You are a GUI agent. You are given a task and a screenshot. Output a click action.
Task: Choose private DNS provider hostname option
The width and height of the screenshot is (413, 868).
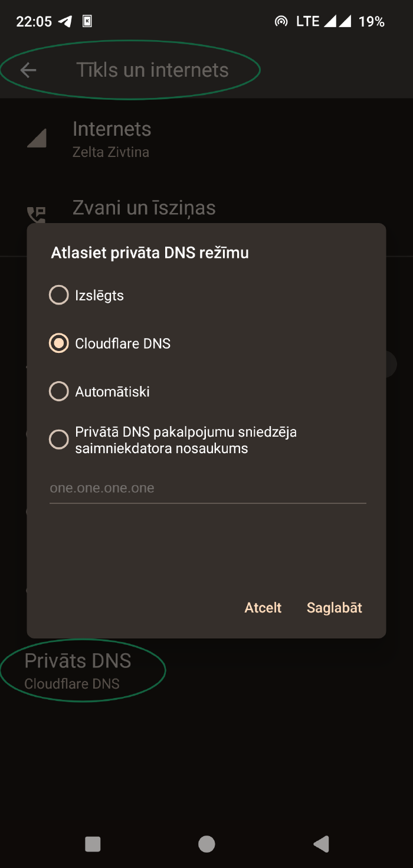(59, 440)
